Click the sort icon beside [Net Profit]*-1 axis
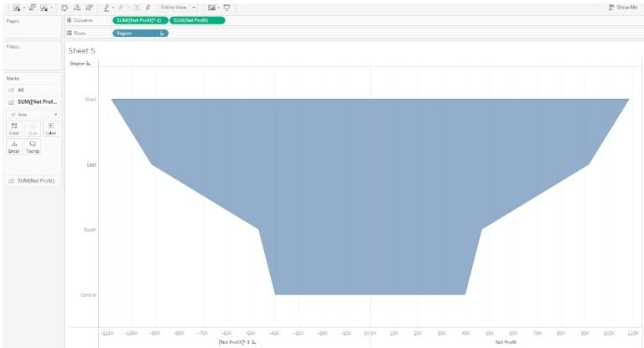Viewport: 644px width, 348px height. 254,342
